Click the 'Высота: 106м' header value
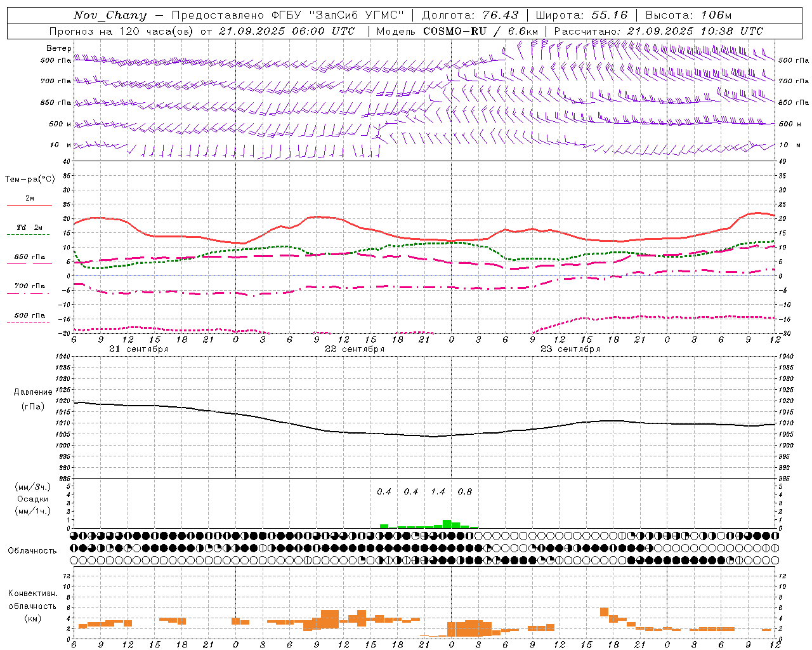This screenshot has width=812, height=650. 688,15
